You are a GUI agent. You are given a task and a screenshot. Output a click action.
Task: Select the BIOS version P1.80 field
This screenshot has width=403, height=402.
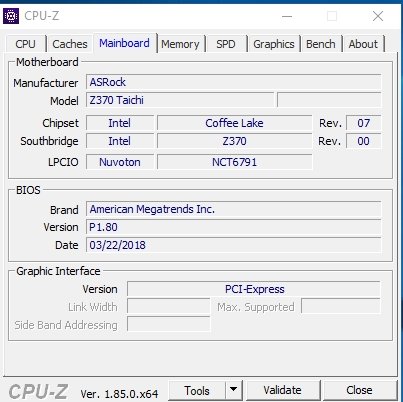click(234, 227)
